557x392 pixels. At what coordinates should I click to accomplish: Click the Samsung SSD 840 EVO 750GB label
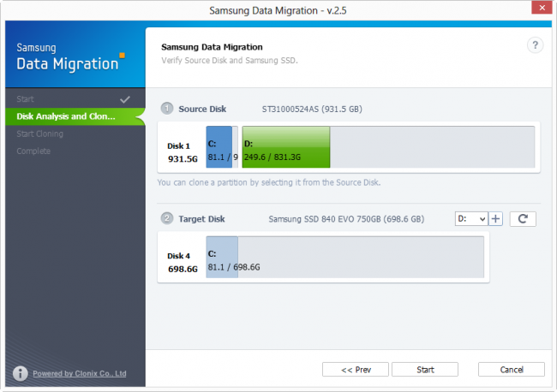tap(346, 219)
